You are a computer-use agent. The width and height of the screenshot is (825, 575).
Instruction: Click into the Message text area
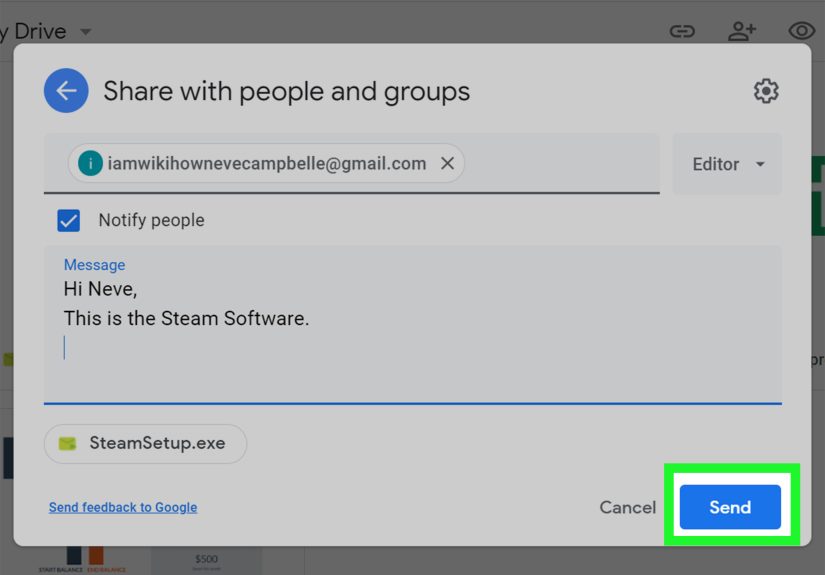pyautogui.click(x=412, y=325)
